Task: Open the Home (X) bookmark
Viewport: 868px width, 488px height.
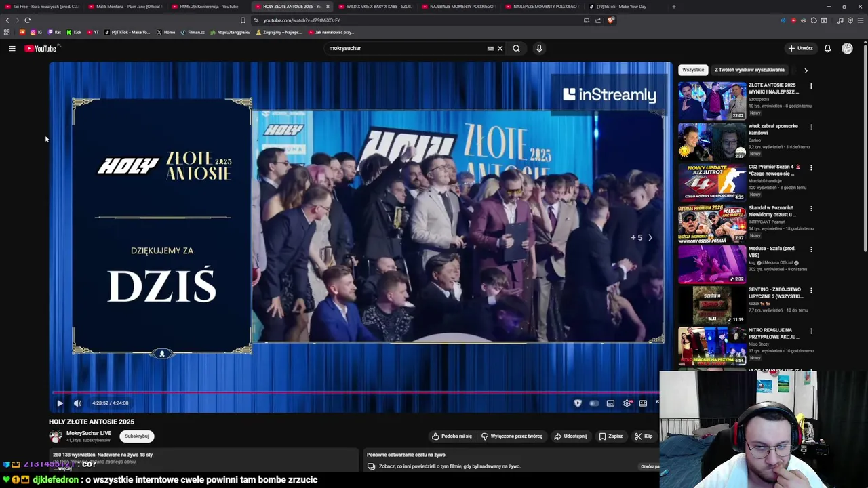Action: [x=165, y=32]
